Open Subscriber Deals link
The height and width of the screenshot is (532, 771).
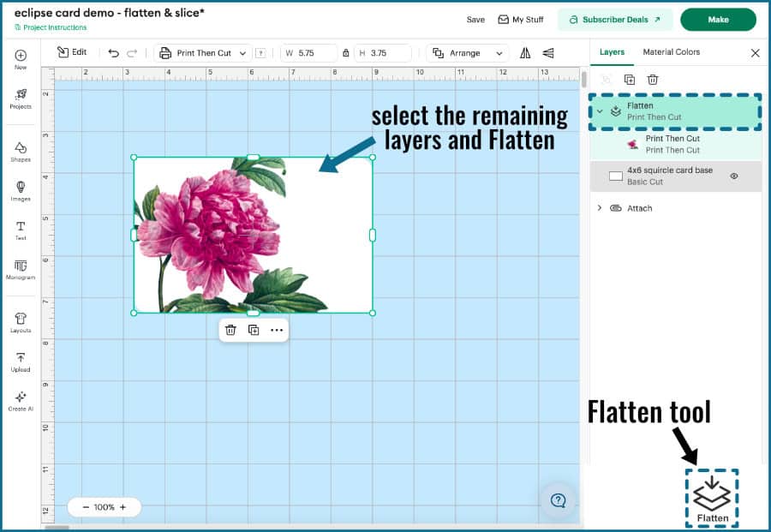614,20
